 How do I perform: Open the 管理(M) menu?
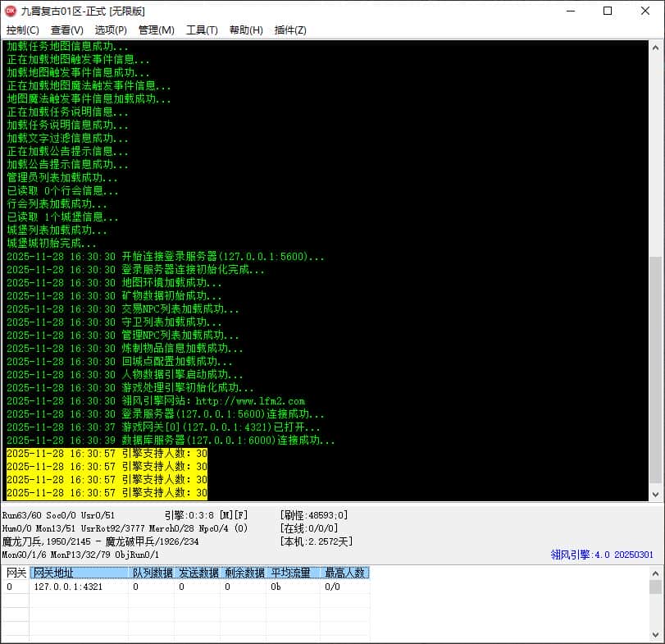click(x=157, y=30)
